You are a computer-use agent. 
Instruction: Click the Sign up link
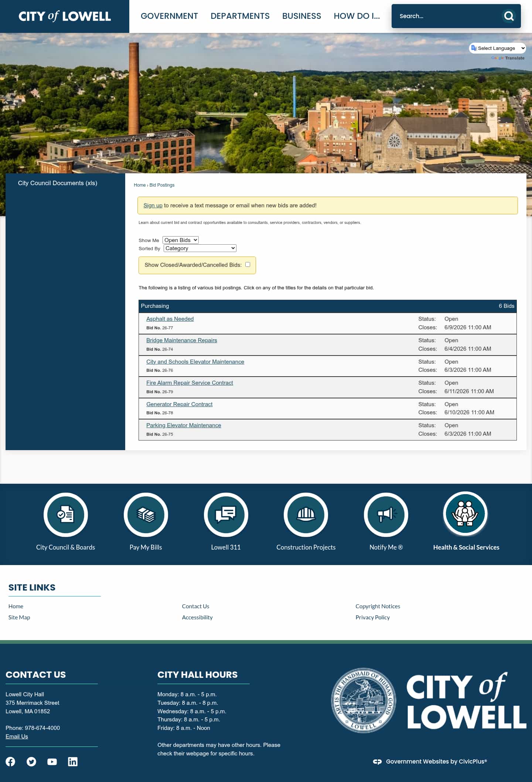coord(153,205)
